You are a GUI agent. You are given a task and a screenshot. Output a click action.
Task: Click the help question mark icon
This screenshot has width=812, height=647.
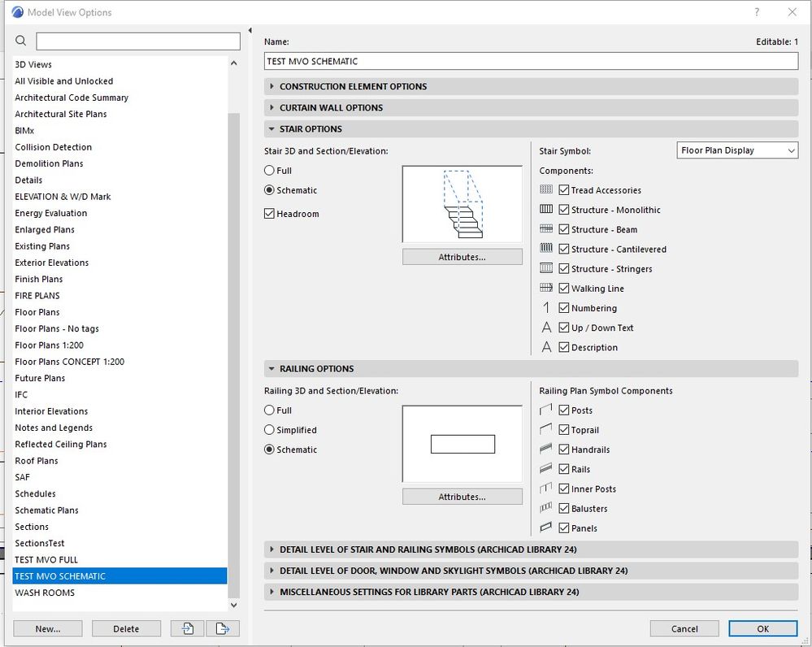(757, 12)
